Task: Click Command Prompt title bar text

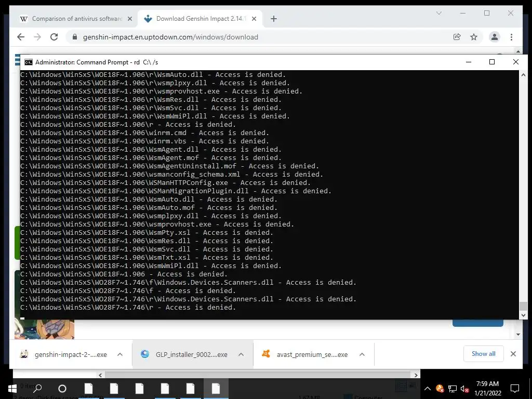Action: (97, 62)
